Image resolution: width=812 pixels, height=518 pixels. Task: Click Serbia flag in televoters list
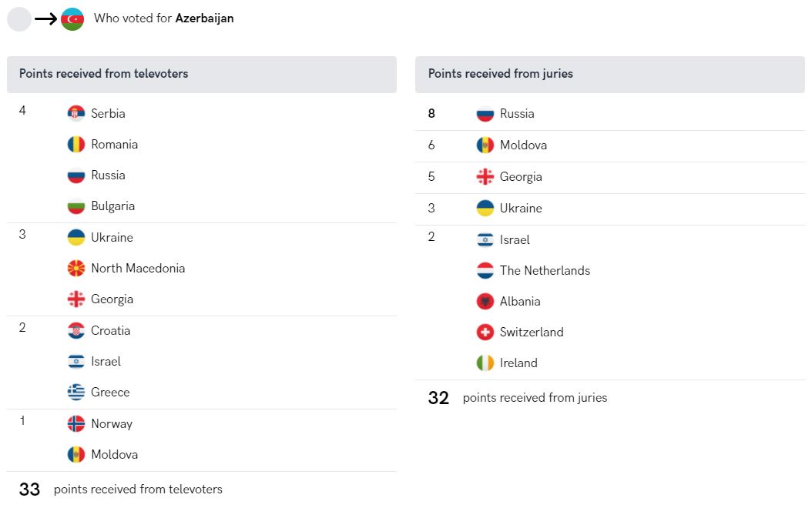tap(76, 113)
